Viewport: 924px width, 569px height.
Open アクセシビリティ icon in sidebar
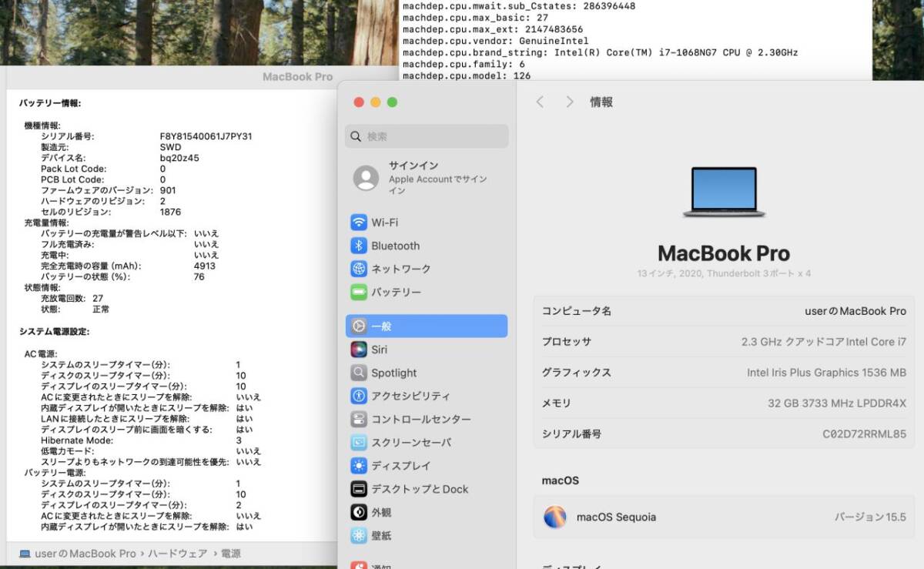pyautogui.click(x=359, y=396)
